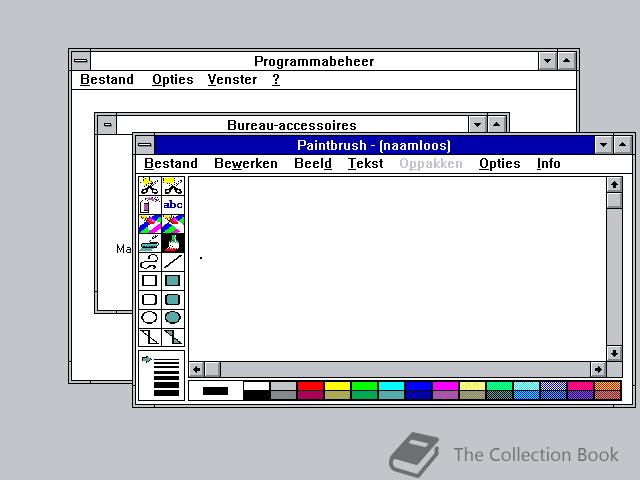Click the canvas scroll-left arrow
Viewport: 640px width, 480px height.
[196, 370]
